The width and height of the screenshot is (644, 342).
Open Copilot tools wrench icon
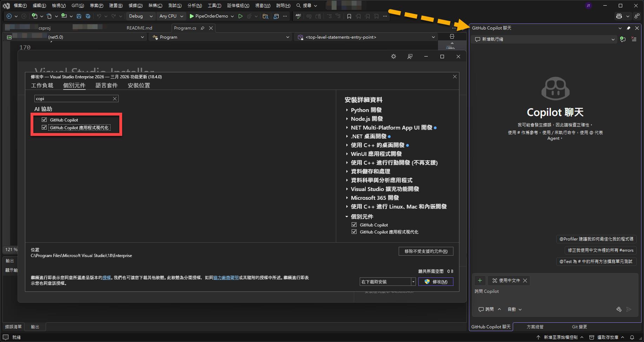[619, 309]
